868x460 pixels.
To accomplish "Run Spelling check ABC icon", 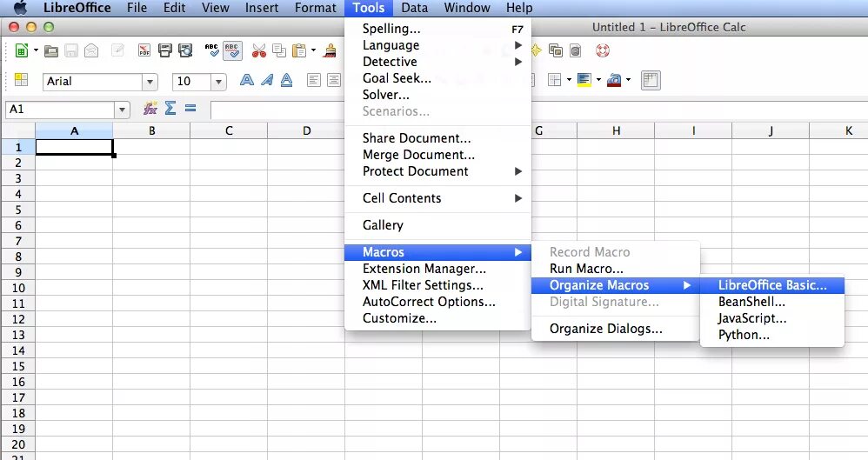I will [x=212, y=50].
